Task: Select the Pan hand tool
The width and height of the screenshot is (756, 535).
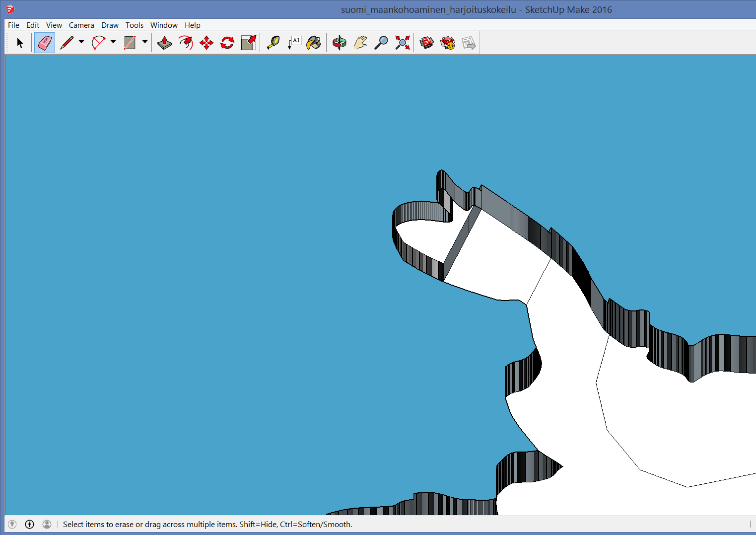Action: [360, 43]
